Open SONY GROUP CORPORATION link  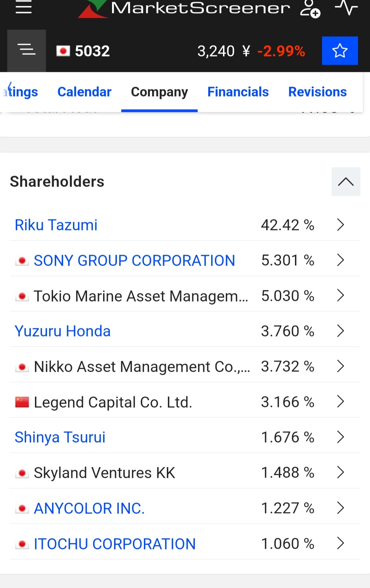[134, 260]
